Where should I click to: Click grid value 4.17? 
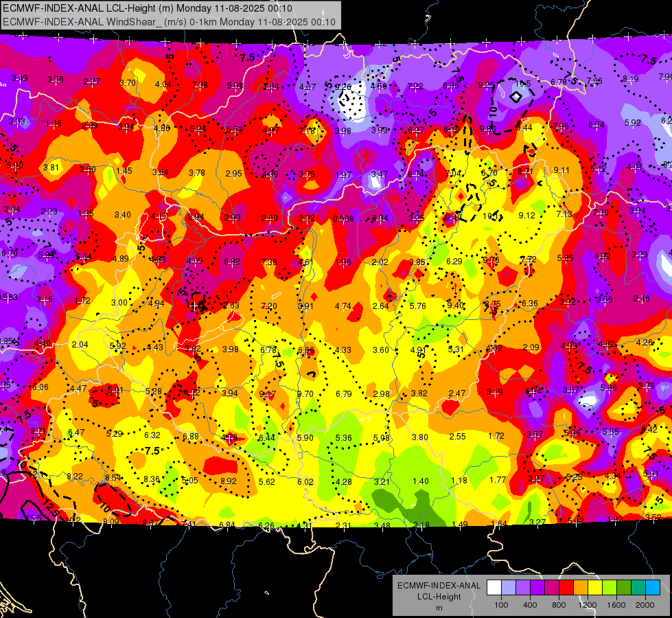click(159, 216)
